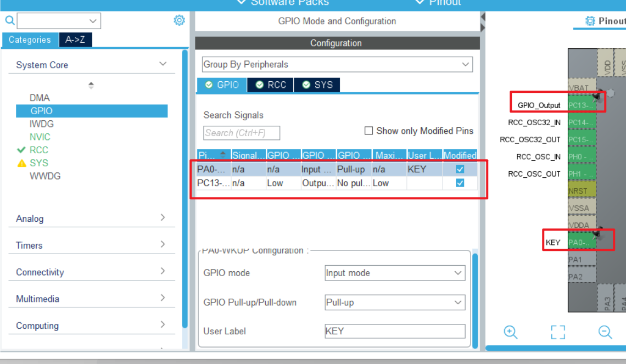The image size is (626, 364).
Task: Switch to the Categories tab
Action: 30,40
